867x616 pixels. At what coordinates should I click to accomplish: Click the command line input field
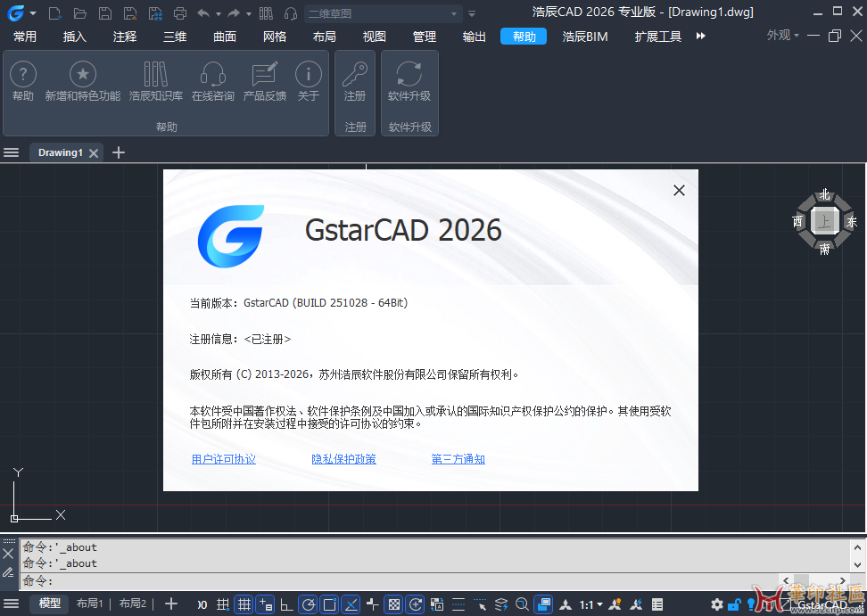[401, 581]
